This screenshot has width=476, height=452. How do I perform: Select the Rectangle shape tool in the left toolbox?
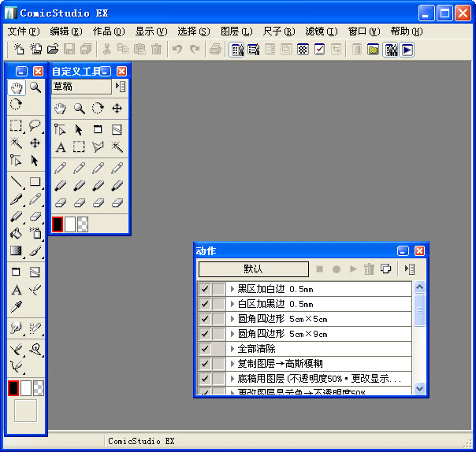tap(35, 181)
